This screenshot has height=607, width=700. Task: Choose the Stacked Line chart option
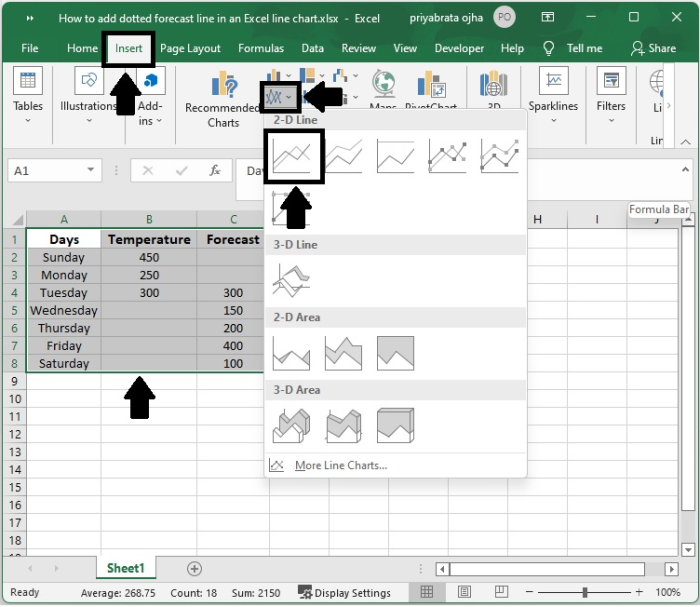pos(344,156)
